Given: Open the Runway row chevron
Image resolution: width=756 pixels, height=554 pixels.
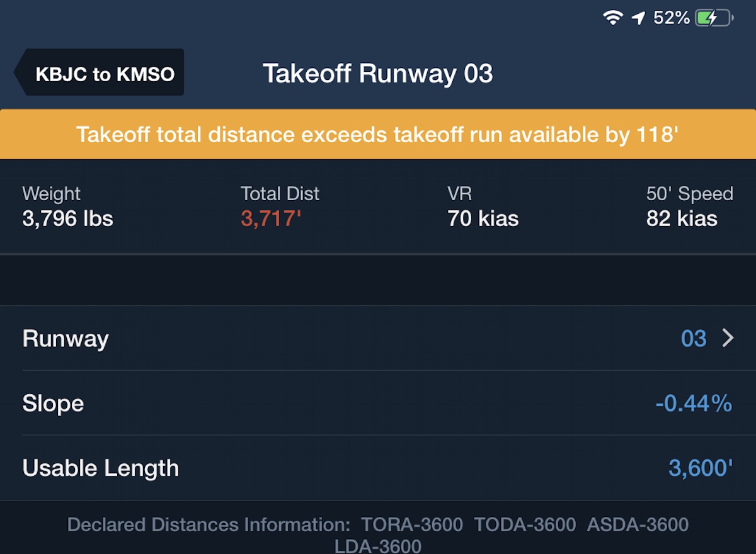Looking at the screenshot, I should [728, 339].
